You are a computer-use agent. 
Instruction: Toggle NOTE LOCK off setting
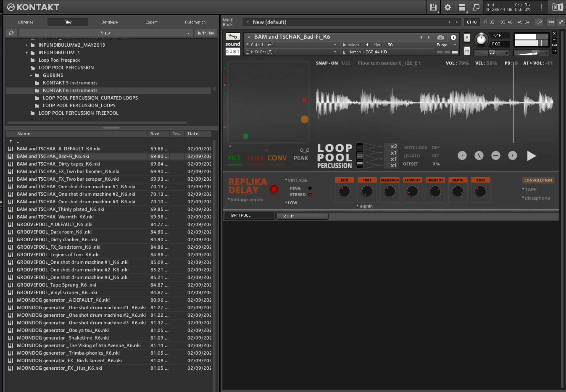pos(435,148)
